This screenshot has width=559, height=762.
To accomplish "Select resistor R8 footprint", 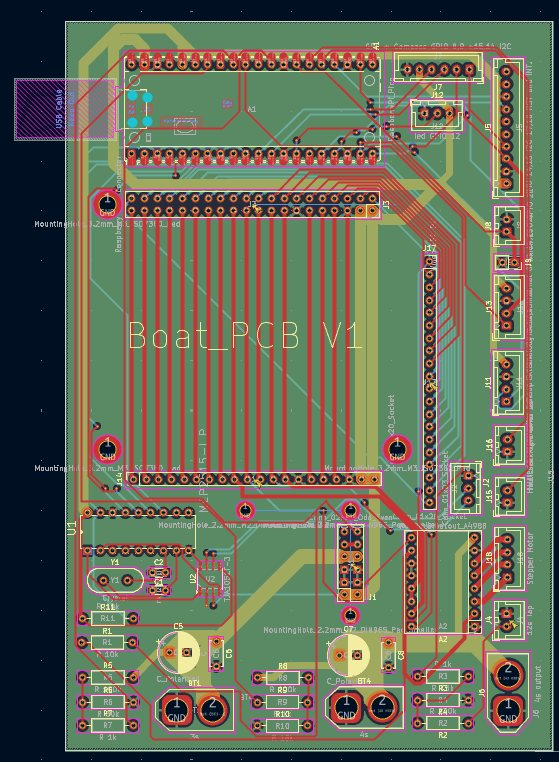I will pos(282,677).
